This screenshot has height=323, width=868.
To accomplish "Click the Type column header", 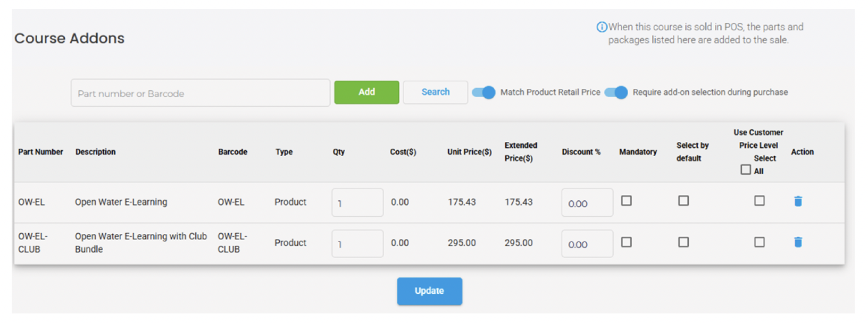I will pos(284,152).
